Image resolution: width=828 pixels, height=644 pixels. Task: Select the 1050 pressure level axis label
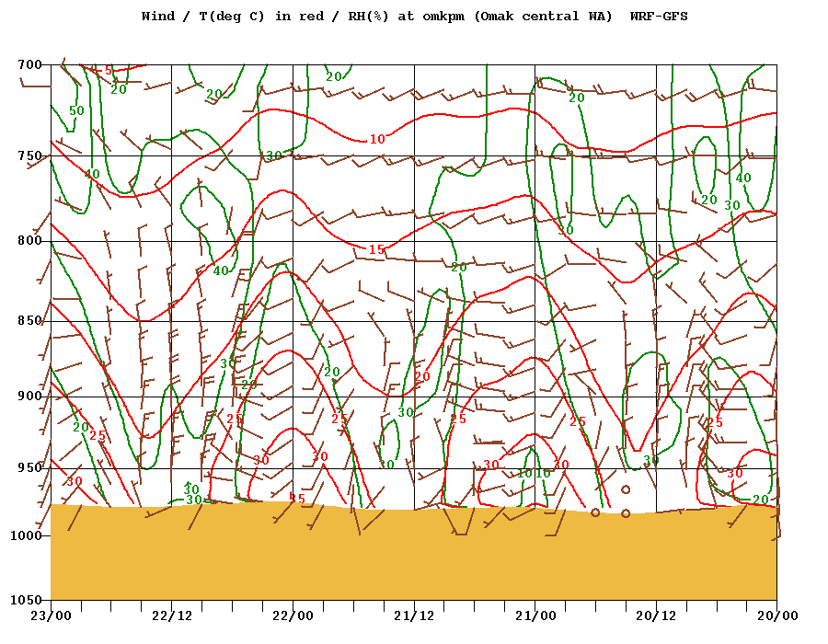(26, 600)
